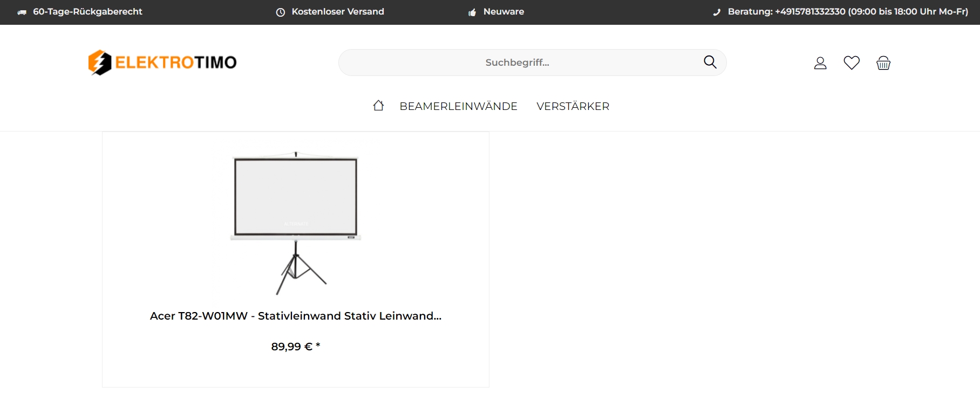Click the Kostenloser Versand text
The height and width of the screenshot is (401, 980).
[x=338, y=12]
